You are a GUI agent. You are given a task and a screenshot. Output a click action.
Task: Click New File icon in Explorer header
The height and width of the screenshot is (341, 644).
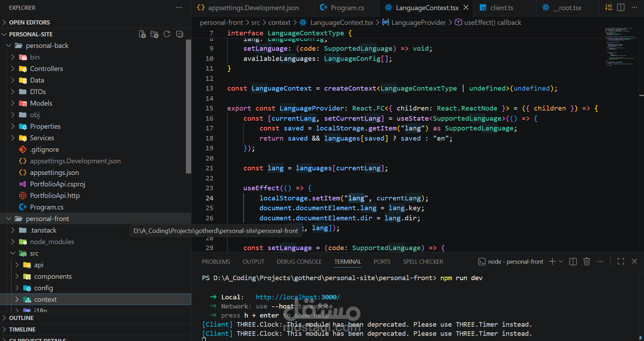coord(142,34)
